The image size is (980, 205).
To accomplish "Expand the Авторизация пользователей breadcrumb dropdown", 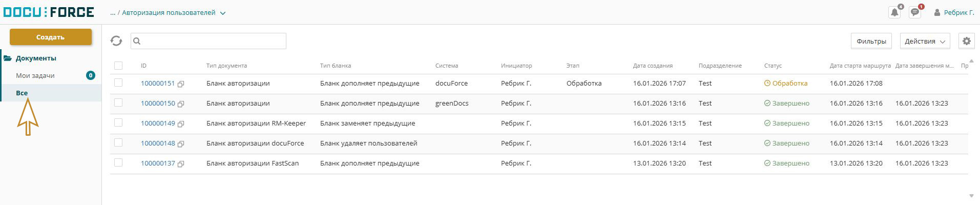I will 223,13.
